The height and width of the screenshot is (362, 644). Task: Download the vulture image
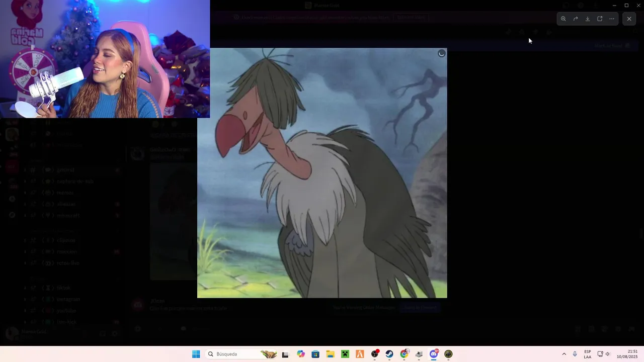[588, 19]
